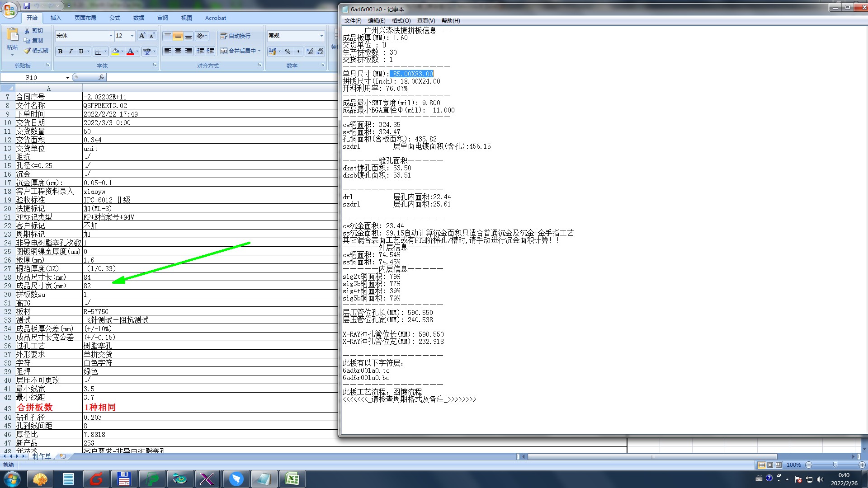Image resolution: width=868 pixels, height=488 pixels.
Task: Select the 制作单 sheet tab
Action: 42,456
